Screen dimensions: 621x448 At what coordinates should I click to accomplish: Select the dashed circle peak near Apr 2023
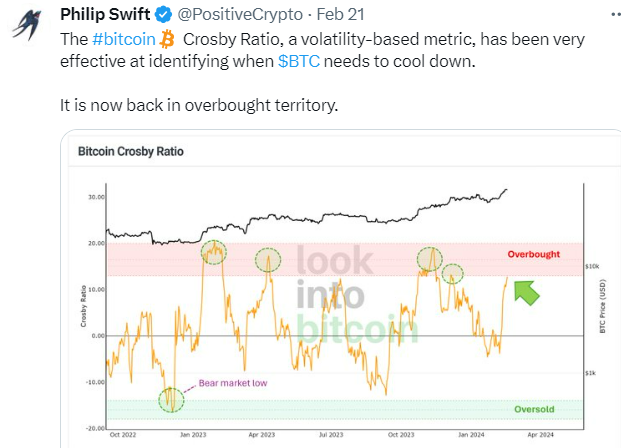[267, 260]
